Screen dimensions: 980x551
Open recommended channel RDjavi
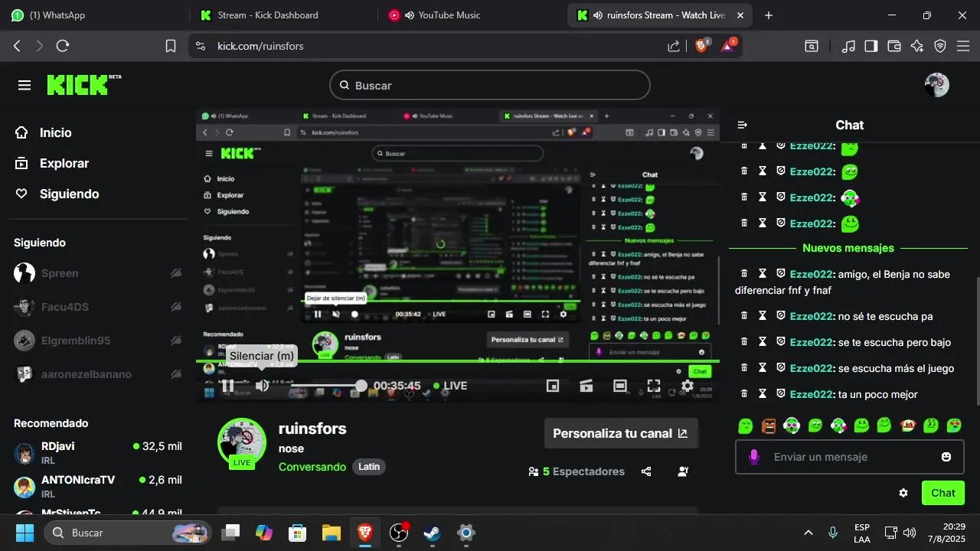(x=98, y=452)
